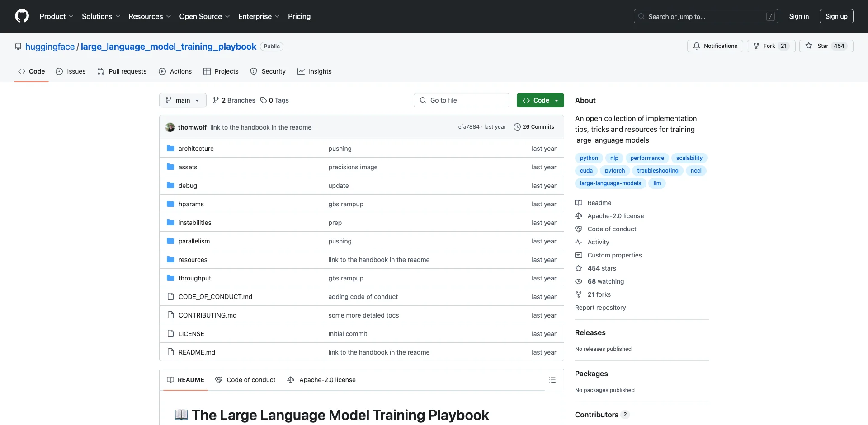Click the Star icon
Screen dimensions: 868x425
point(809,46)
